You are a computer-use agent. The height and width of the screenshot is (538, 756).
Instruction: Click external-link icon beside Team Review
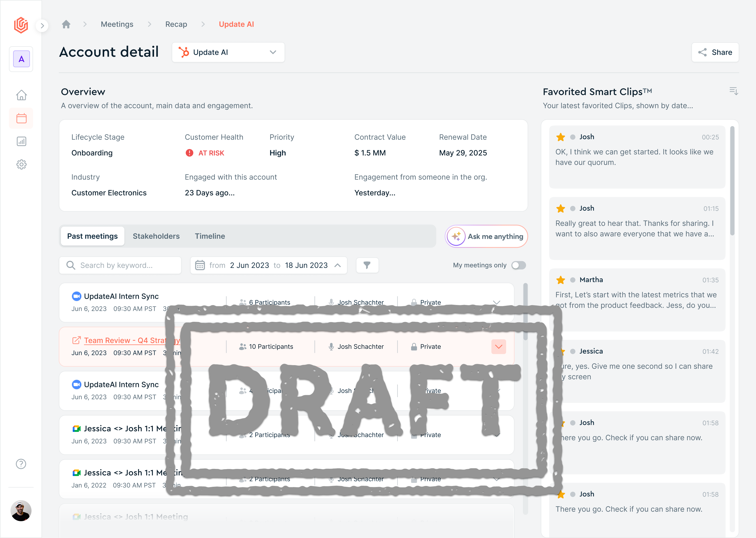point(76,340)
